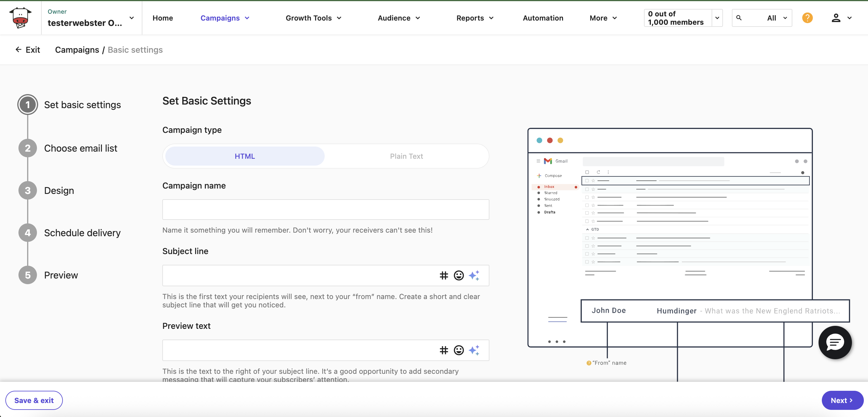Open the Growth Tools menu
Viewport: 868px width, 417px height.
[313, 18]
